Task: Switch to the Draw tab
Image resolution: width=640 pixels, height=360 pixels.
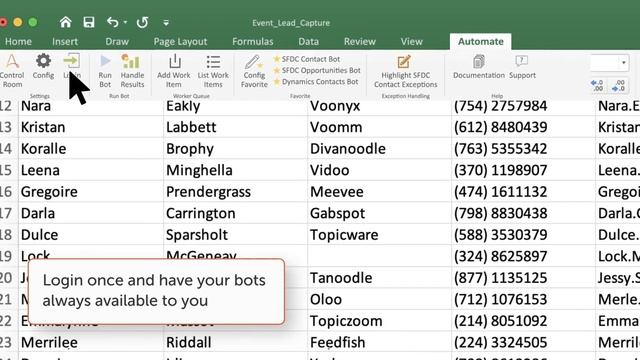Action: coord(117,41)
